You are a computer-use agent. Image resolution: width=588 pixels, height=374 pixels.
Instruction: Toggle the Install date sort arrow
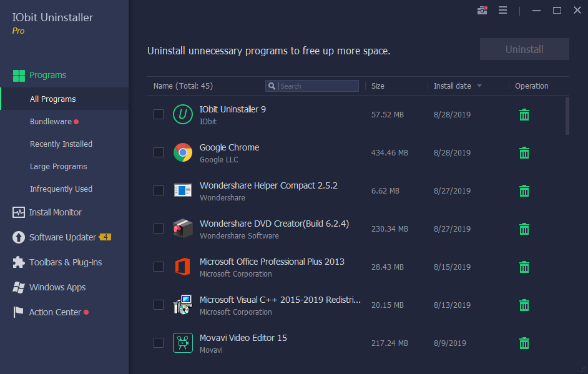[479, 86]
